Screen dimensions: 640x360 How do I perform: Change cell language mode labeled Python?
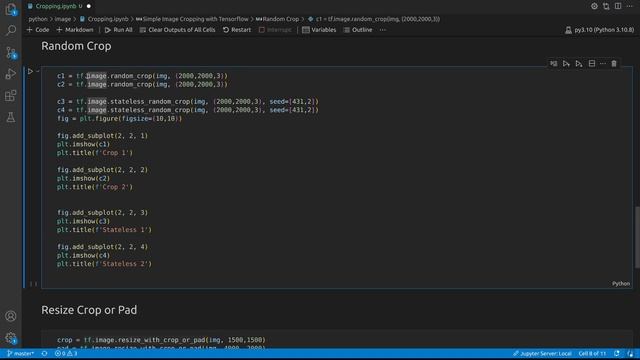[621, 283]
